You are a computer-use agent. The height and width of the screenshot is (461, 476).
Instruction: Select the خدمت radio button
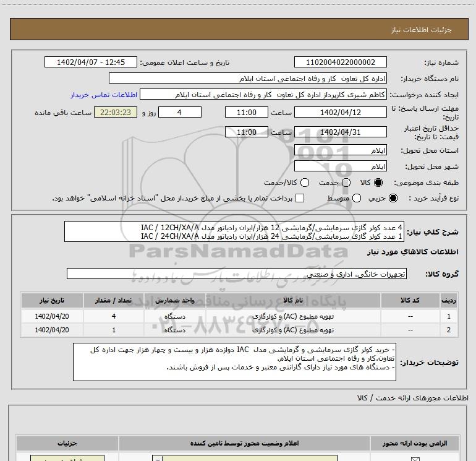tap(346, 183)
